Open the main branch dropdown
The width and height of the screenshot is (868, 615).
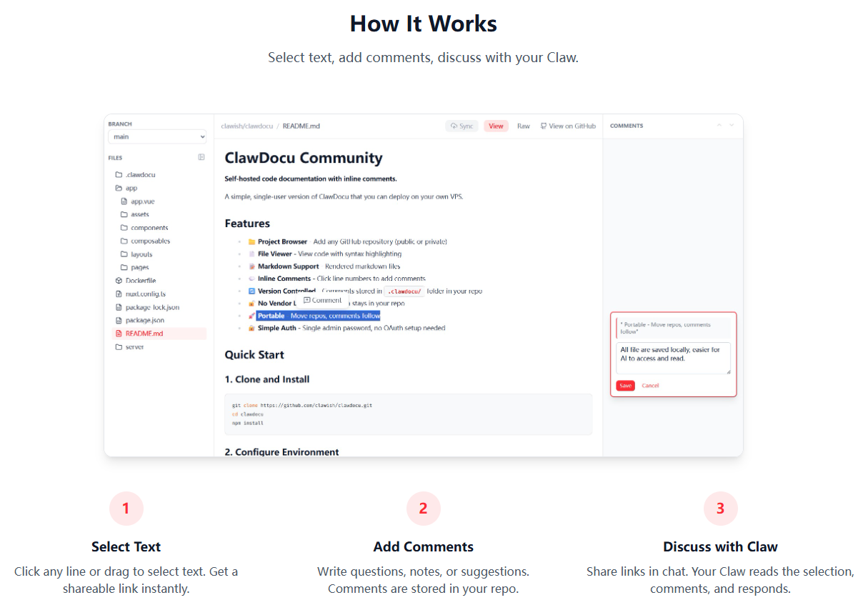[157, 136]
